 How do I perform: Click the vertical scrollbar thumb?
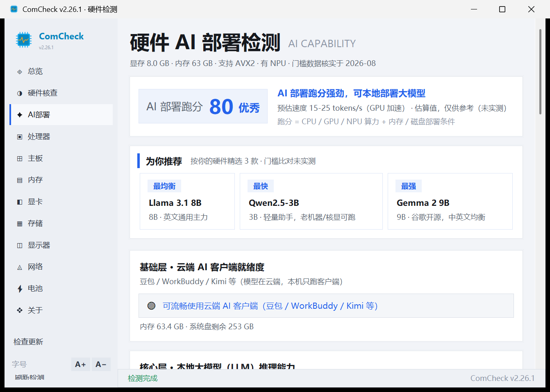pos(541,72)
